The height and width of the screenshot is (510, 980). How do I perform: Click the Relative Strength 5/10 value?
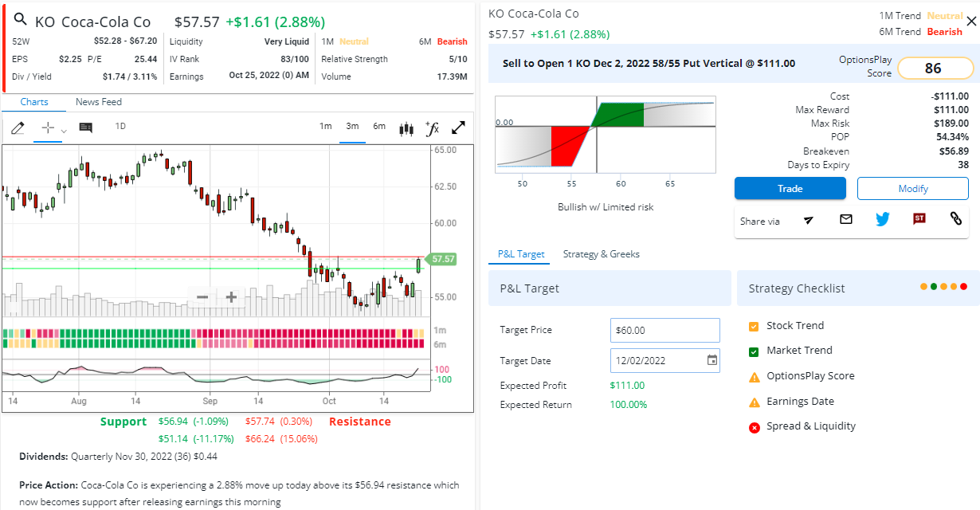click(458, 59)
